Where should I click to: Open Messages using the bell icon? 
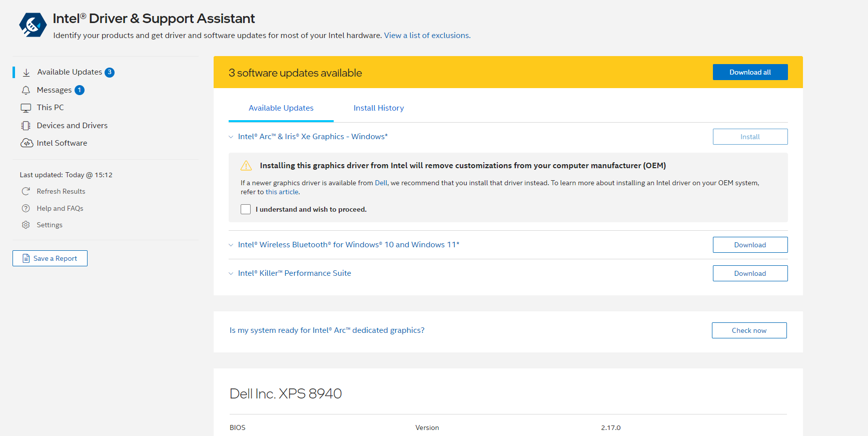click(26, 90)
